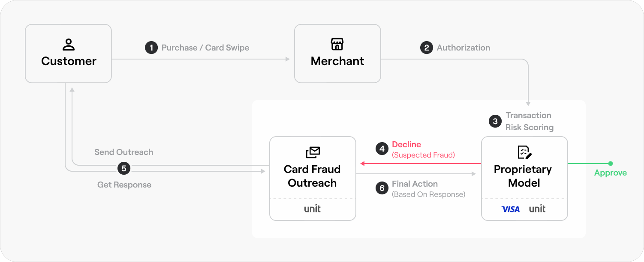644x262 pixels.
Task: Click the green Approve label
Action: (611, 173)
